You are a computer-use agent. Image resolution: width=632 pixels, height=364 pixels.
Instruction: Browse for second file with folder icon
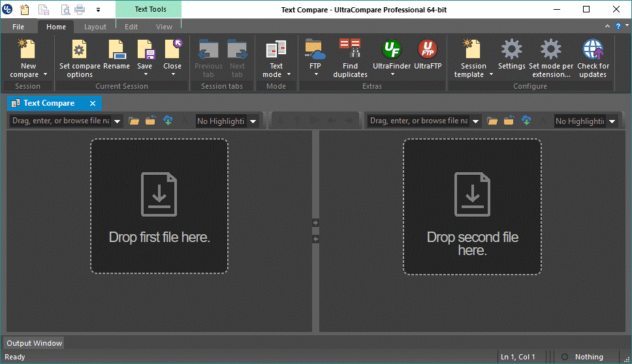pos(492,121)
